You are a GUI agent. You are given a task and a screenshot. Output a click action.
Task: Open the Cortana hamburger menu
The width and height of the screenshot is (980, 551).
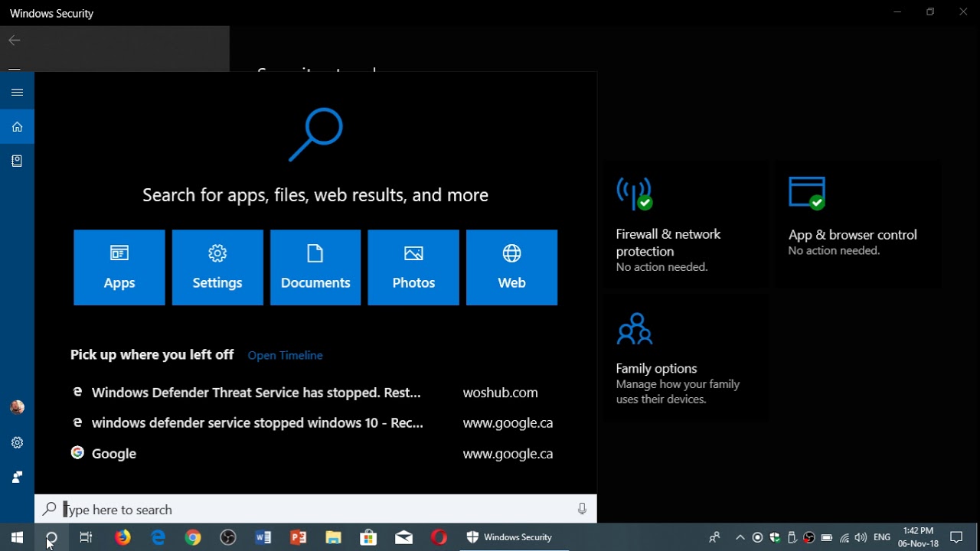point(17,93)
